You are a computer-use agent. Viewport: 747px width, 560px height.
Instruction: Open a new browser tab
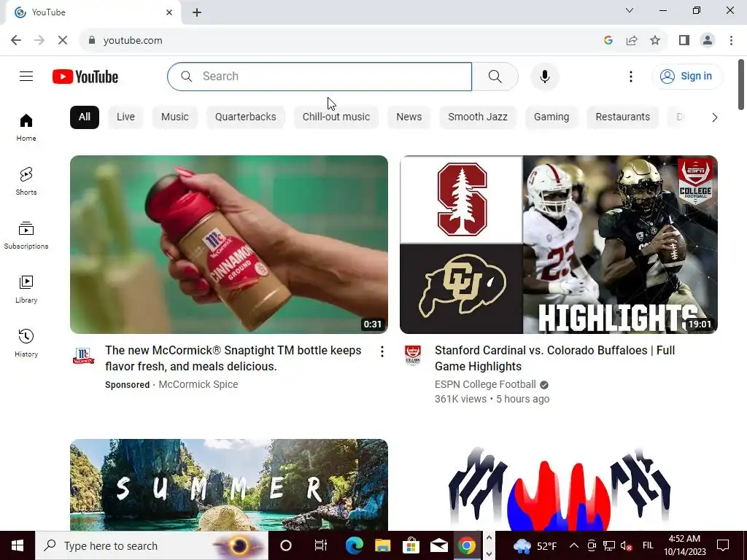tap(197, 12)
